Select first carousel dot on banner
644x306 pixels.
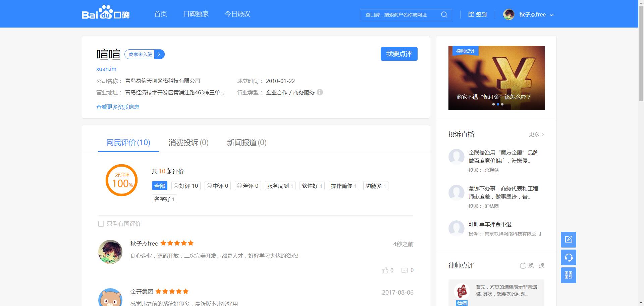pos(493,104)
